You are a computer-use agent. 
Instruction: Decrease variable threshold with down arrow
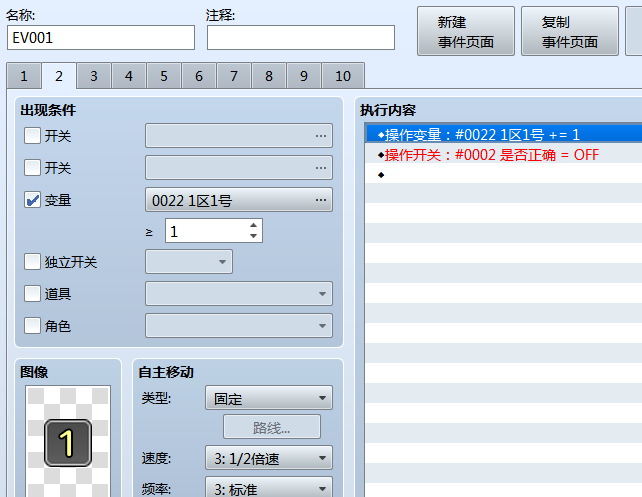253,236
